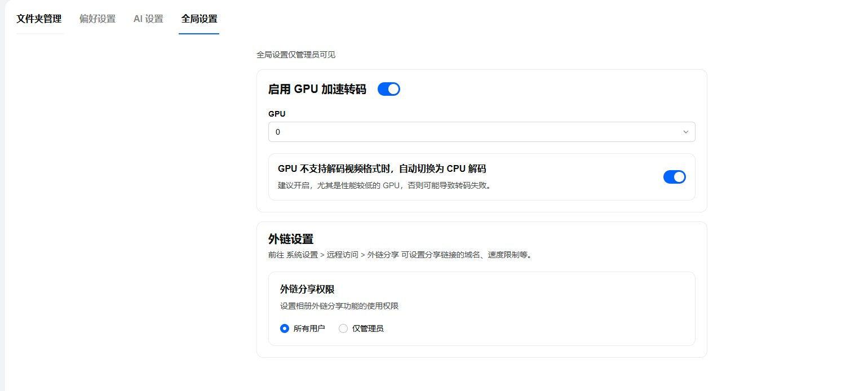
Task: Click the 外链设置 heading
Action: pos(291,239)
